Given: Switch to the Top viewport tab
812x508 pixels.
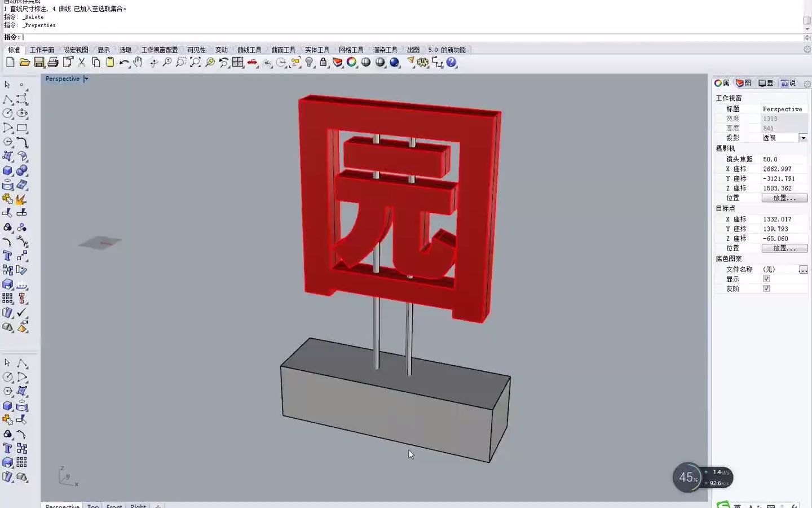Looking at the screenshot, I should click(93, 505).
